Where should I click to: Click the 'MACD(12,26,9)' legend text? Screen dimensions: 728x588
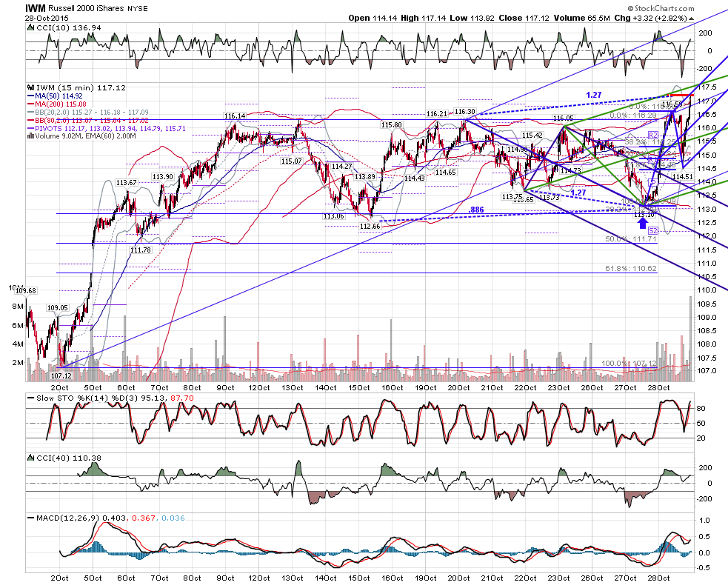tap(68, 518)
